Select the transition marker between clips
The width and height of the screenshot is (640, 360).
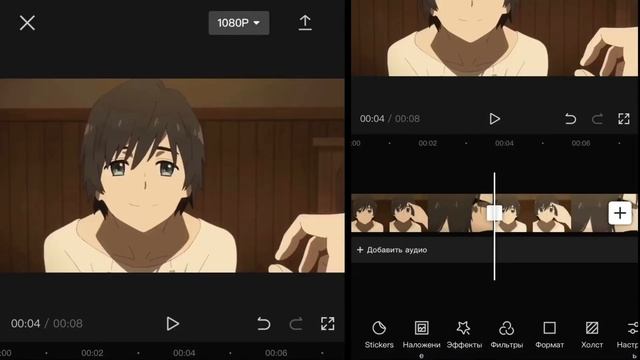tap(494, 213)
